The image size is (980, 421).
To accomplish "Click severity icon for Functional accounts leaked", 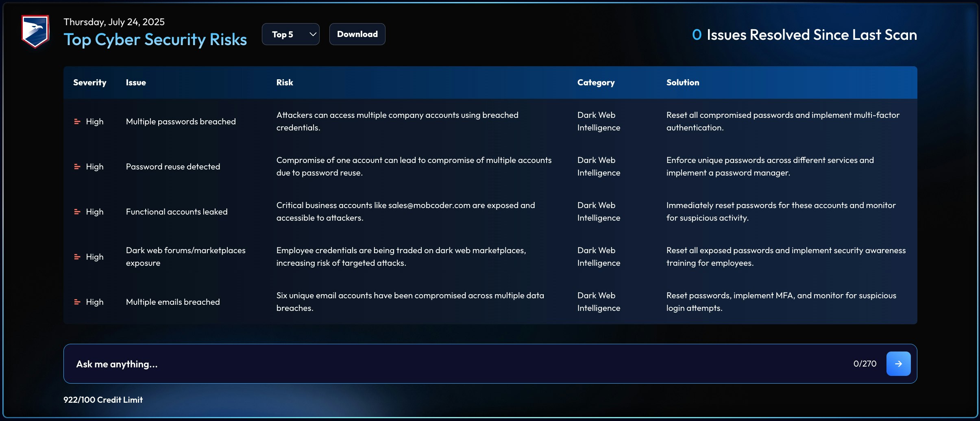I will click(77, 212).
